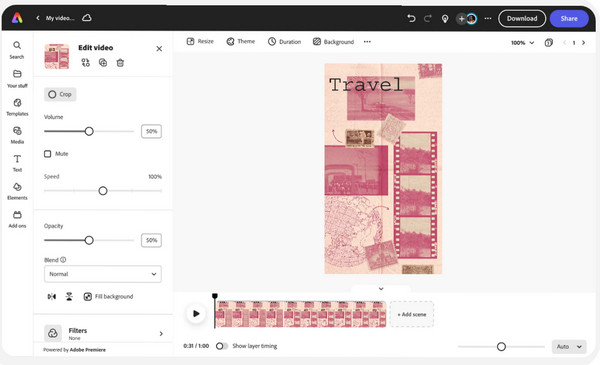
Task: Click the Volume 50% input field
Action: [x=151, y=131]
